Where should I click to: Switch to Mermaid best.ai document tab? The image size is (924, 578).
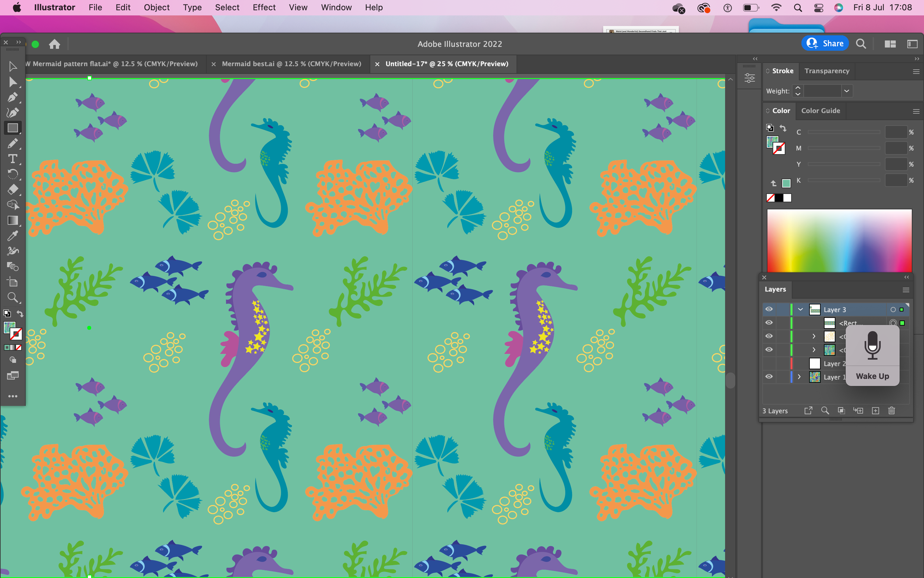coord(291,64)
